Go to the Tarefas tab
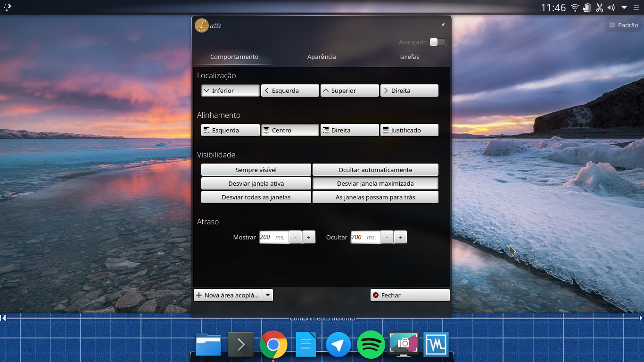The image size is (644, 362). [408, 57]
